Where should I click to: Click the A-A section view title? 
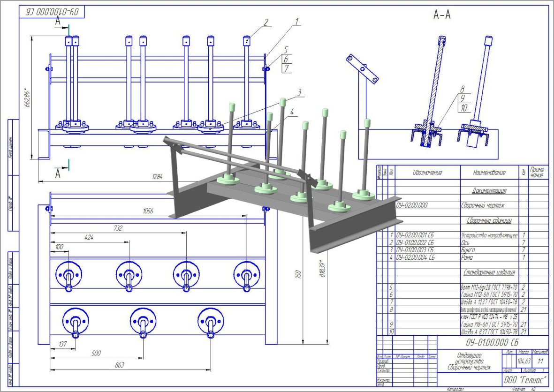click(441, 15)
